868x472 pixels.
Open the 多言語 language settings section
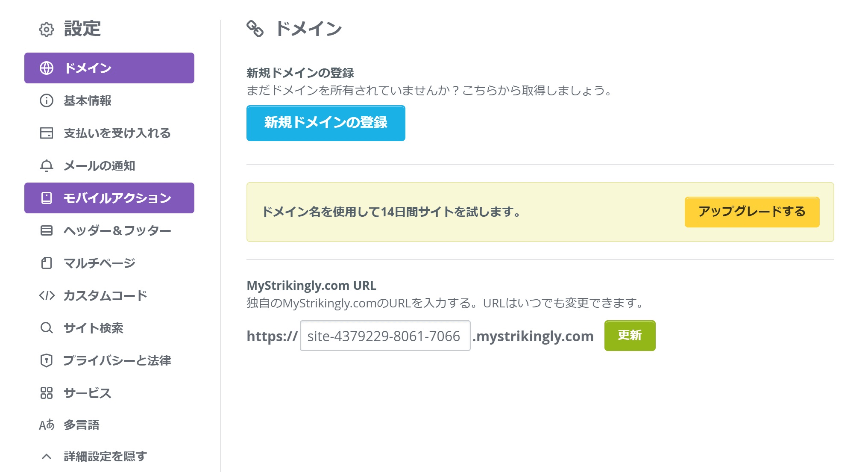(x=83, y=425)
